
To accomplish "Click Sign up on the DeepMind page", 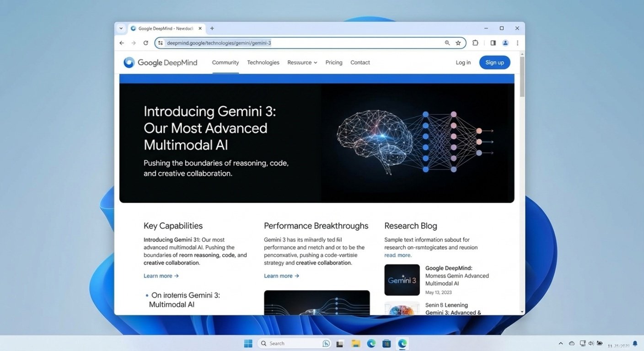I will tap(494, 62).
